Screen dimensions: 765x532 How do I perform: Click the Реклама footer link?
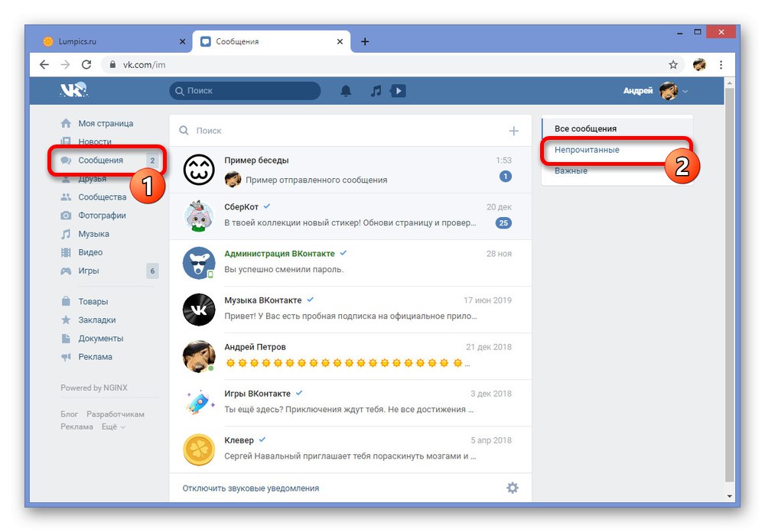tap(76, 427)
